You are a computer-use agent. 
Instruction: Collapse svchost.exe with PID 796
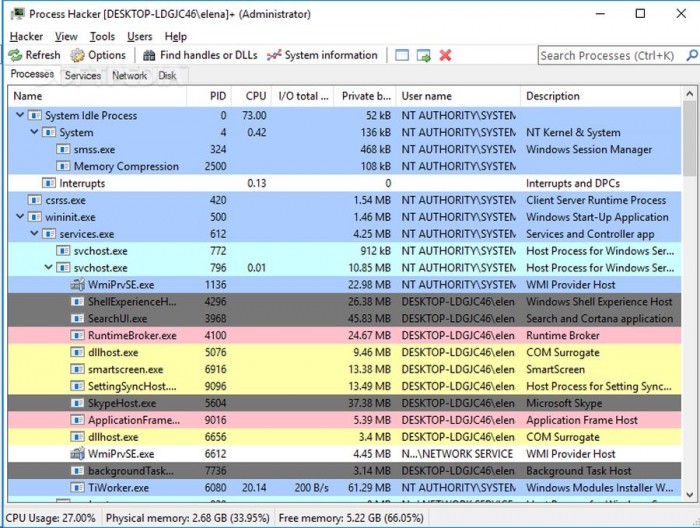[x=49, y=268]
